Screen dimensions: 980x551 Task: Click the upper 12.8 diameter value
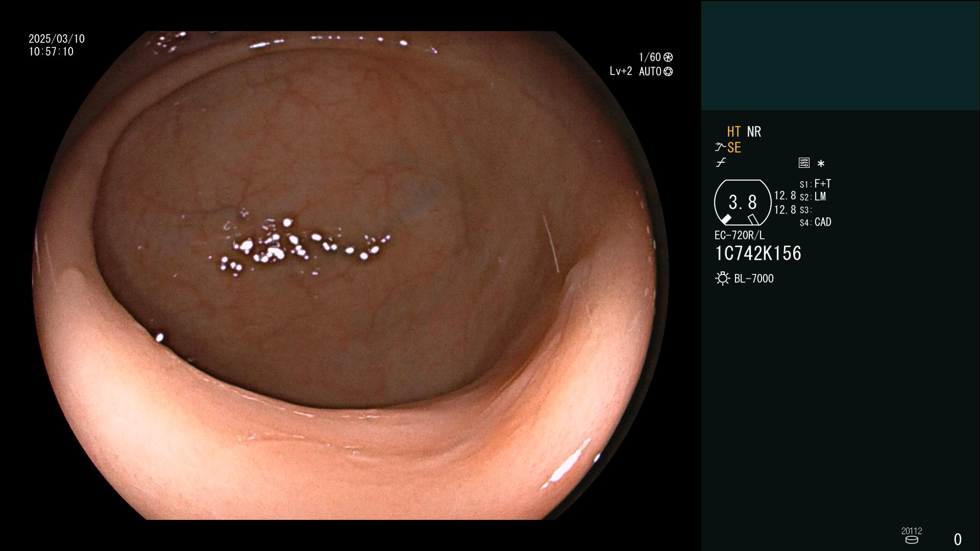(785, 196)
